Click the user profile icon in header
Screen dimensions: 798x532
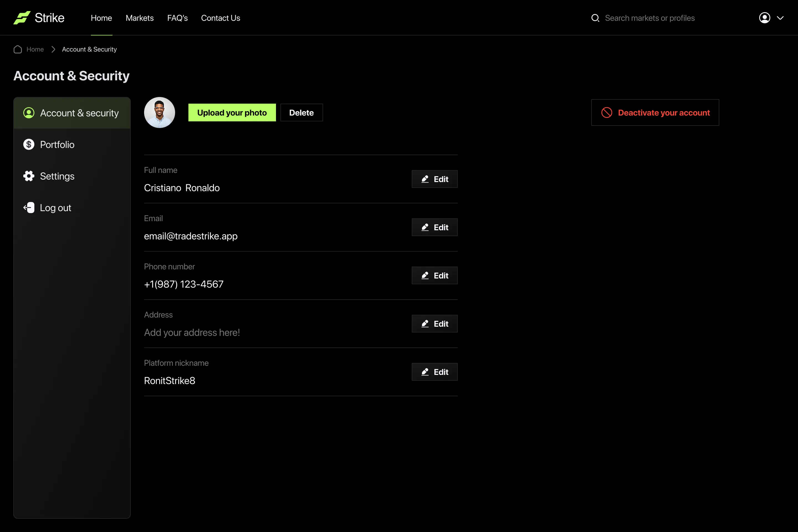(764, 18)
